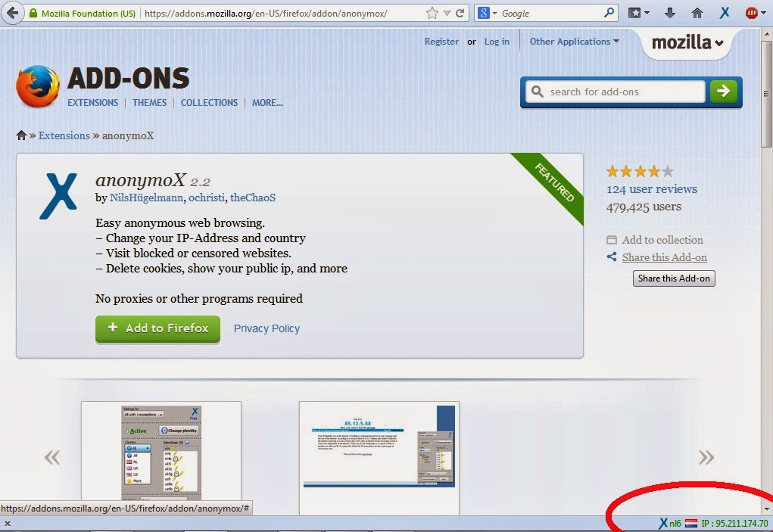This screenshot has height=532, width=773.
Task: Open the Extensions breadcrumb link
Action: [64, 135]
